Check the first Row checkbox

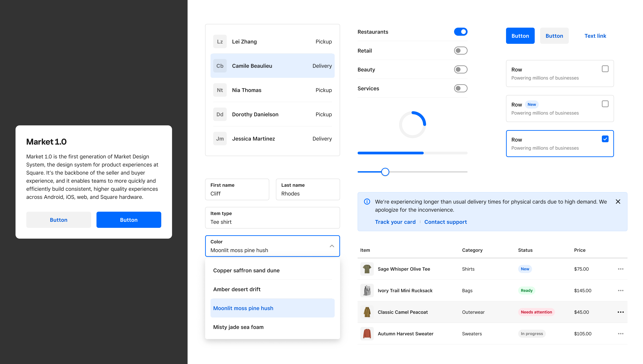coord(605,68)
